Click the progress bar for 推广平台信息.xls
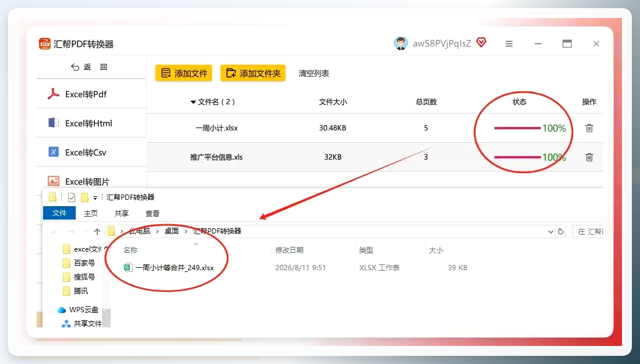The width and height of the screenshot is (640, 364). tap(518, 157)
